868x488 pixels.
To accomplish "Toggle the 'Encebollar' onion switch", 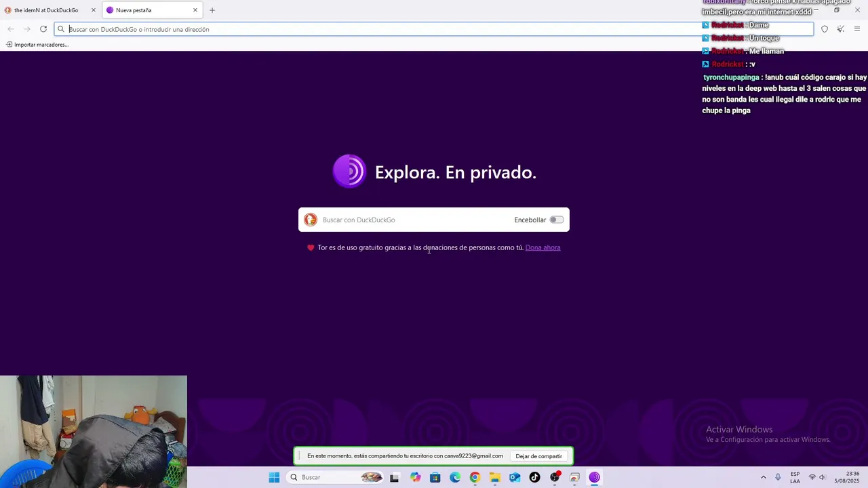I will 557,220.
